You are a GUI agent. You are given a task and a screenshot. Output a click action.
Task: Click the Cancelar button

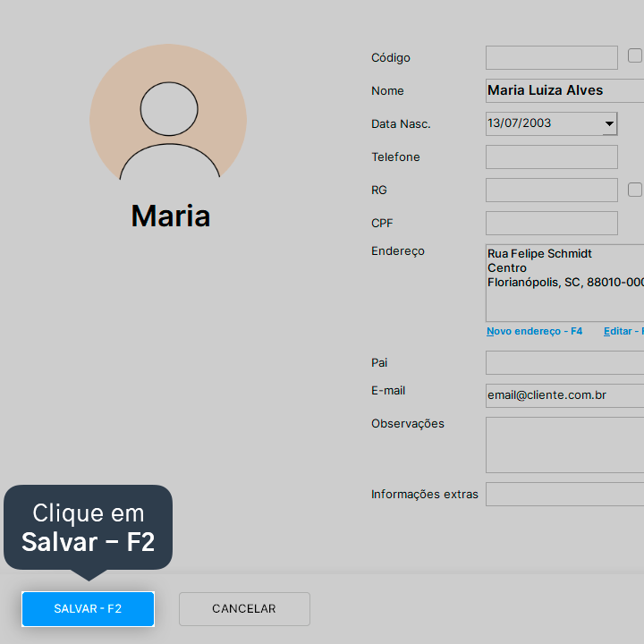pyautogui.click(x=244, y=609)
